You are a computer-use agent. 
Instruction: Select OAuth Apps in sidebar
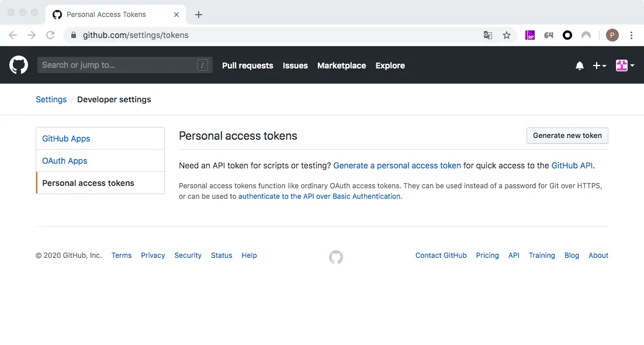(x=100, y=161)
